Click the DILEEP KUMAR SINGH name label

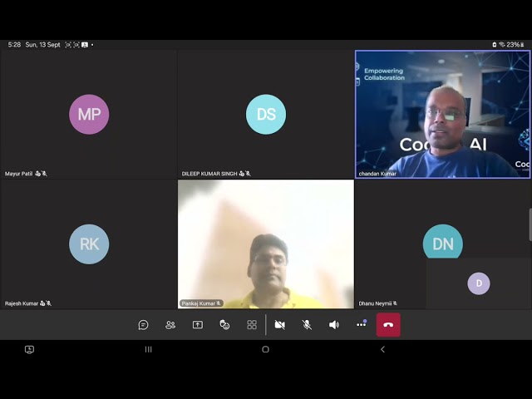[x=209, y=174]
